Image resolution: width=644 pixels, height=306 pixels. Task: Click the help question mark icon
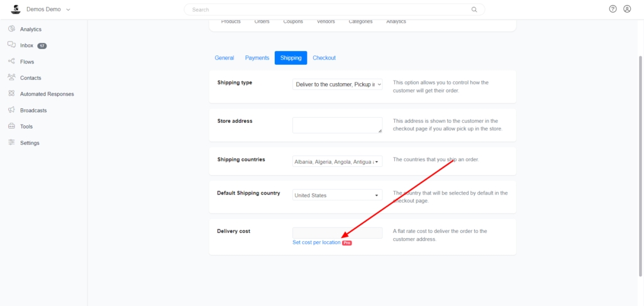[x=613, y=9]
